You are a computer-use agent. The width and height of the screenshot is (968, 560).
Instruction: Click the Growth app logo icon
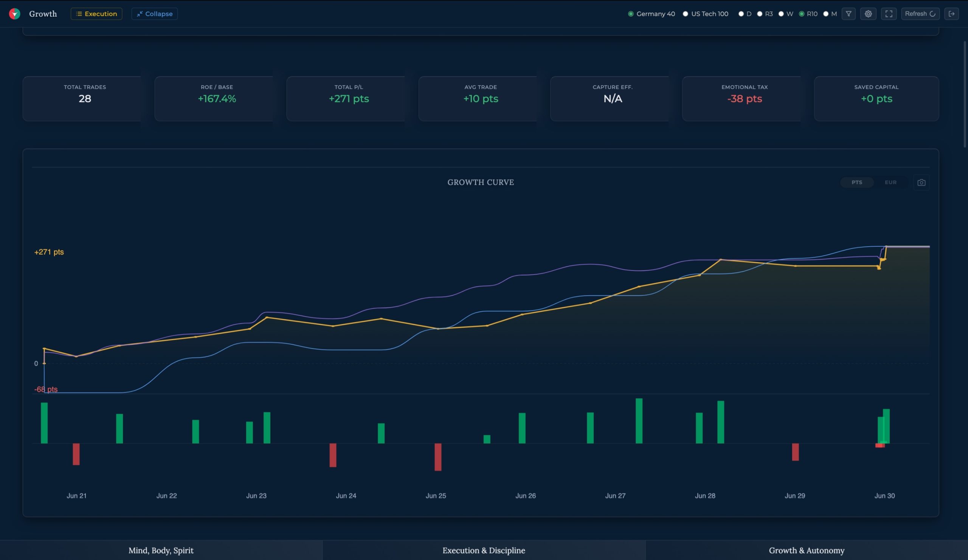(x=15, y=14)
